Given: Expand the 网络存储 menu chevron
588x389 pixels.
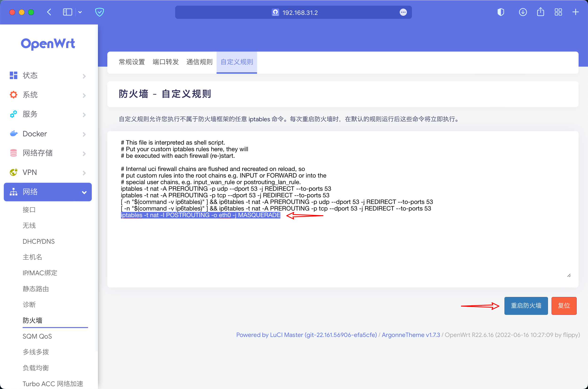Looking at the screenshot, I should pyautogui.click(x=84, y=154).
